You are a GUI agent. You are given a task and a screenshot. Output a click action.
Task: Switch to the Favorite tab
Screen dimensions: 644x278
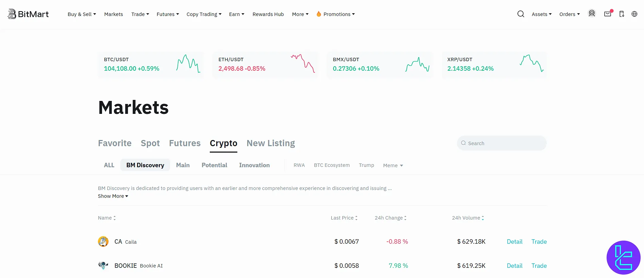click(115, 143)
